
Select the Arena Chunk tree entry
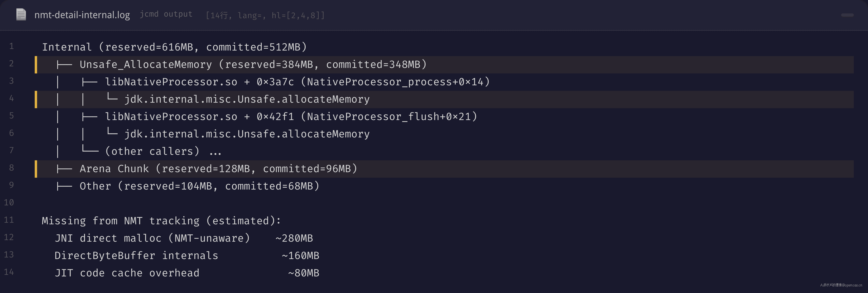pyautogui.click(x=218, y=169)
